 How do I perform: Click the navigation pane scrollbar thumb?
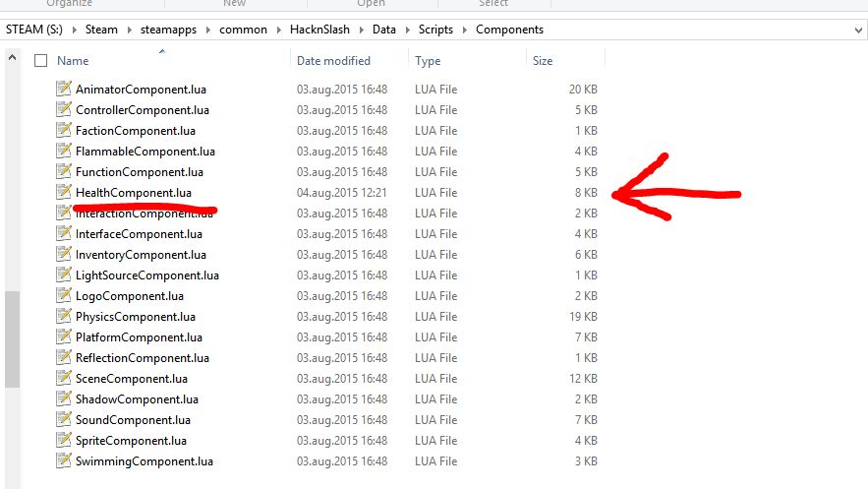(12, 338)
